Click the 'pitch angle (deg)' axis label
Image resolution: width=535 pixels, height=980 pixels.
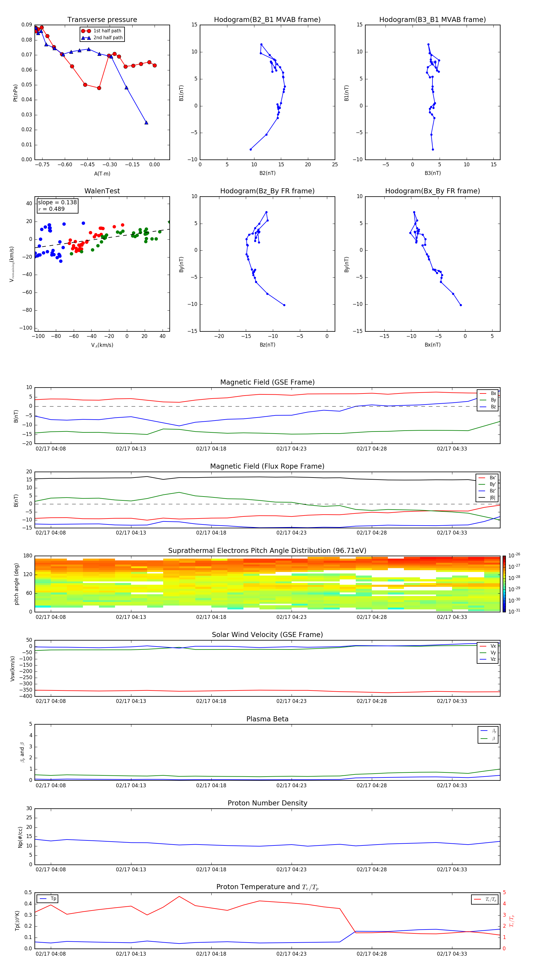(16, 584)
